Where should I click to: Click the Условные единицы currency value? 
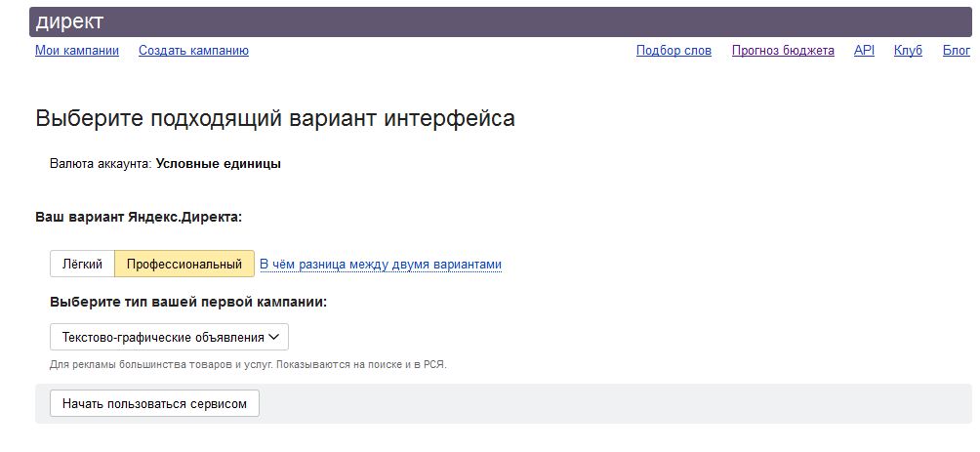click(218, 164)
